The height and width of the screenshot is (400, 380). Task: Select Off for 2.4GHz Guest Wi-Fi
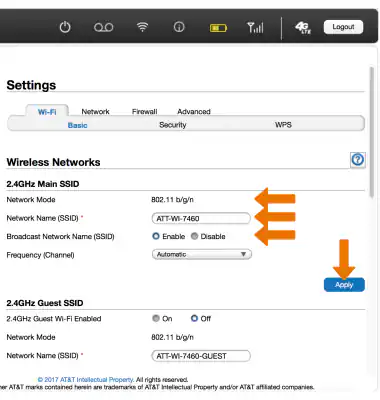[194, 318]
